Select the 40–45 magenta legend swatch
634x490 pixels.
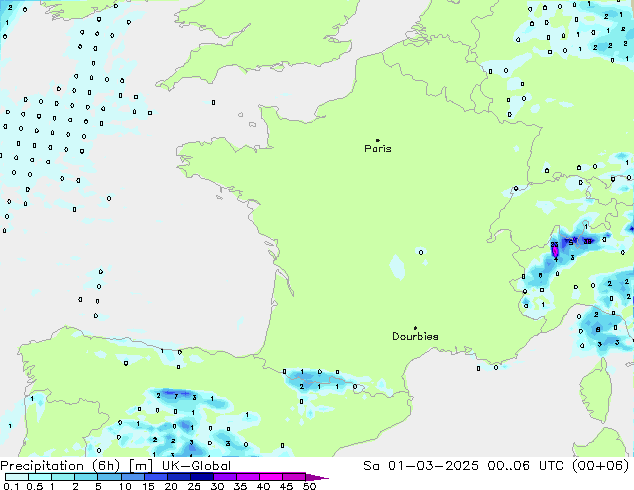pyautogui.click(x=271, y=477)
